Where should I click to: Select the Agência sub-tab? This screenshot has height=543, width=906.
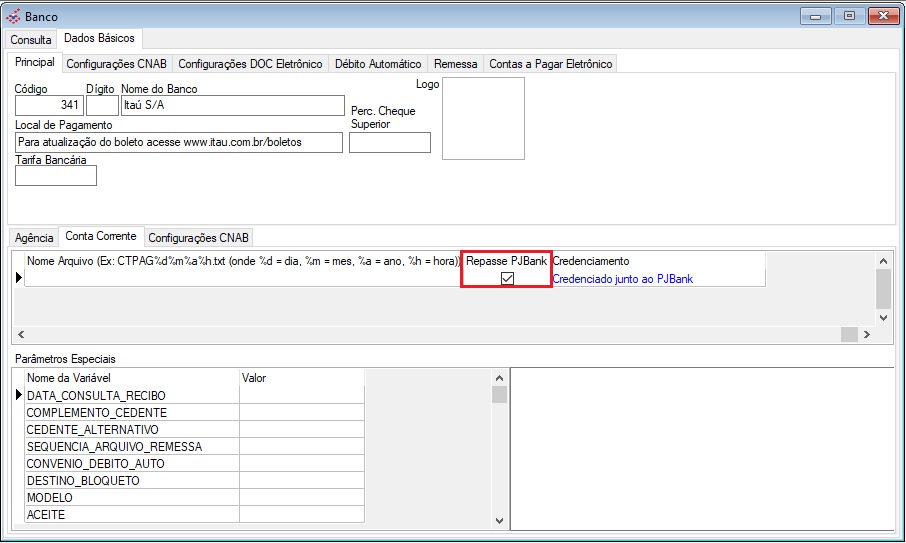coord(34,237)
